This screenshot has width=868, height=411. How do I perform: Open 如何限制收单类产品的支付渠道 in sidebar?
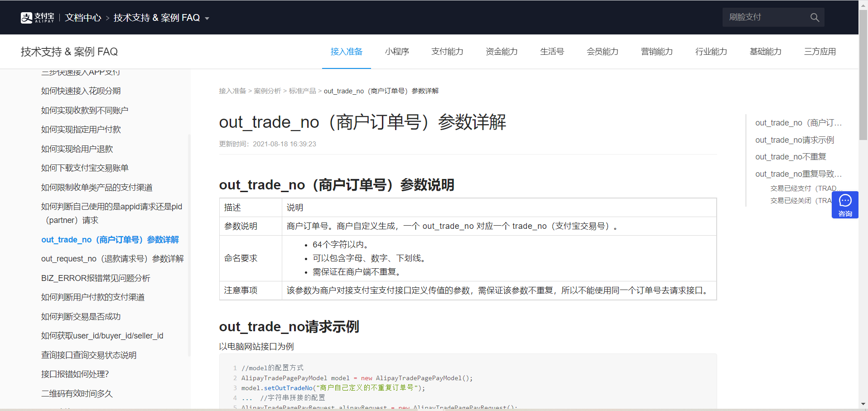pos(97,188)
